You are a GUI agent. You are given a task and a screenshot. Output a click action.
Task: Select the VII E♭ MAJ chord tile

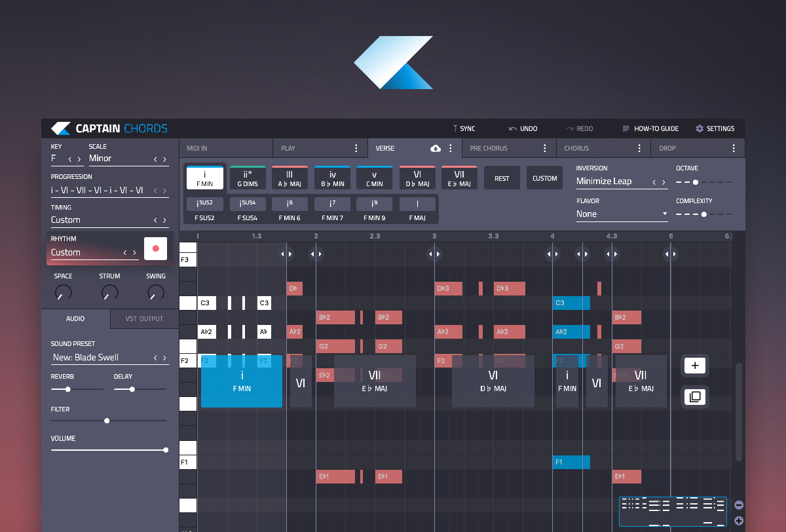point(459,178)
